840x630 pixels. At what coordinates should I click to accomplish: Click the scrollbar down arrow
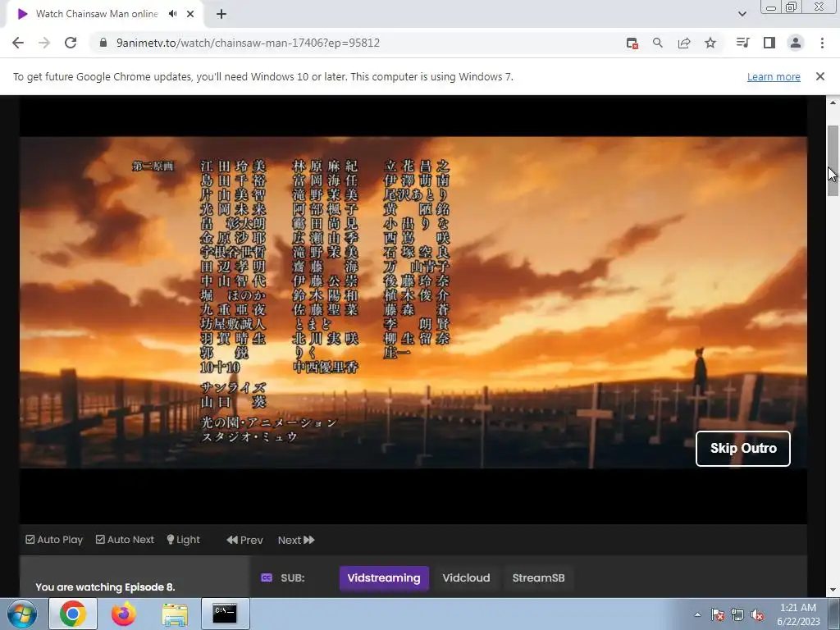pyautogui.click(x=833, y=591)
